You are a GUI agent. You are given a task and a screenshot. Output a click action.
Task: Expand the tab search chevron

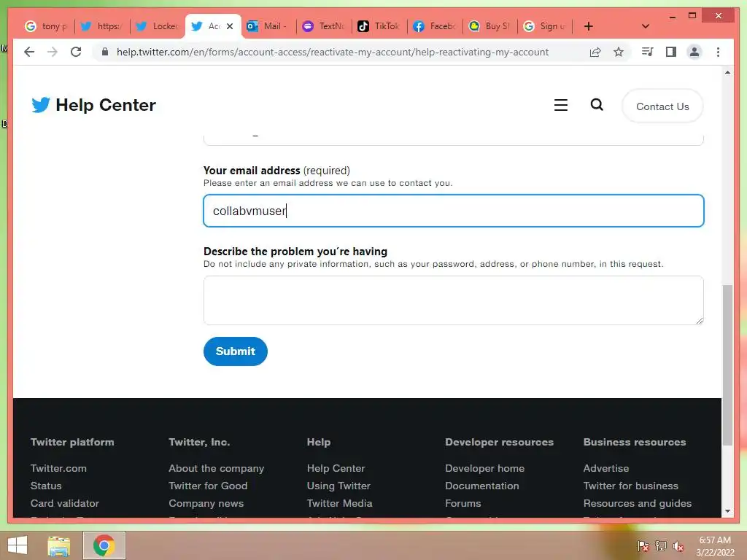click(x=646, y=26)
